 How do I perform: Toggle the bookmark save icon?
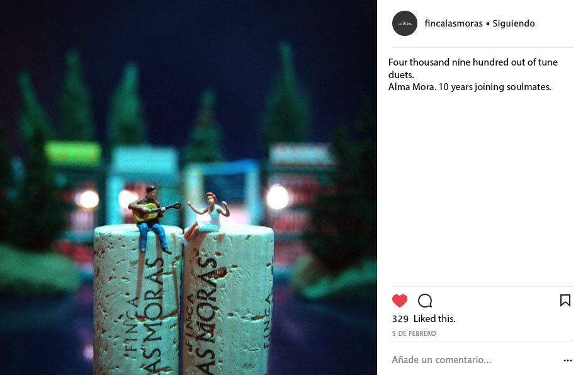pyautogui.click(x=565, y=300)
